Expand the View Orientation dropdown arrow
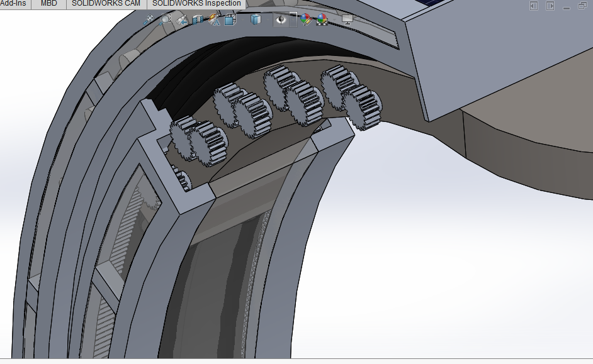 [x=241, y=19]
